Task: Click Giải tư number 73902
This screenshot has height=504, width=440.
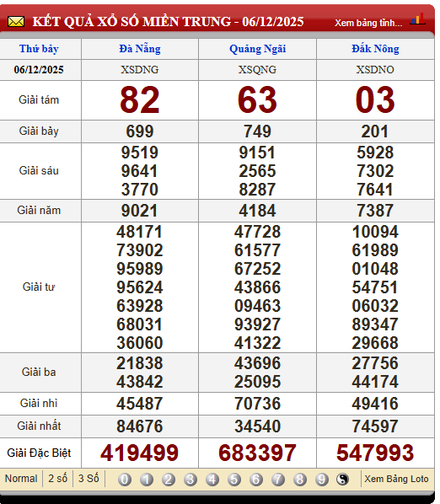Action: pyautogui.click(x=140, y=250)
